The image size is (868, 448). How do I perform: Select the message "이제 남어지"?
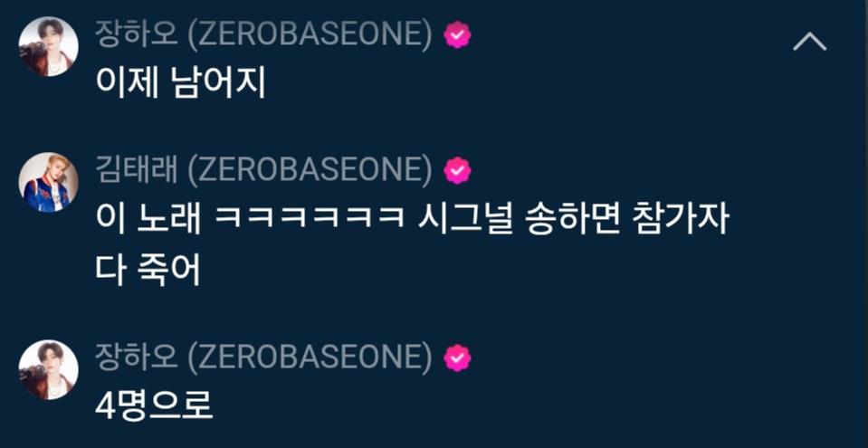[x=181, y=83]
